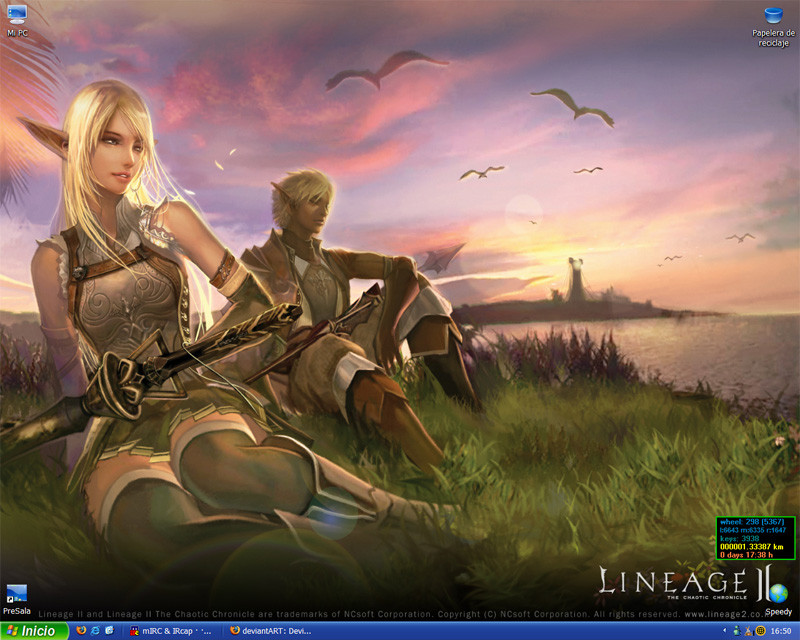Click the '0 days 17:38 h' uptime line
Viewport: 800px width, 640px height.
pyautogui.click(x=746, y=555)
